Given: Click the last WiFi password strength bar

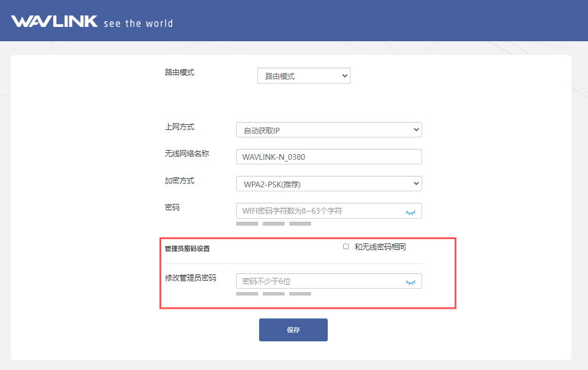Looking at the screenshot, I should [300, 224].
